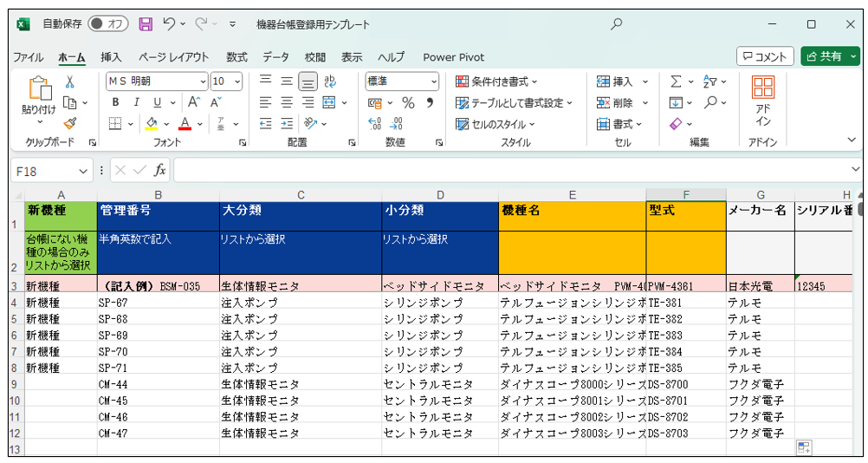The image size is (868, 463).
Task: Click the AutoSum sigma icon
Action: click(x=676, y=82)
